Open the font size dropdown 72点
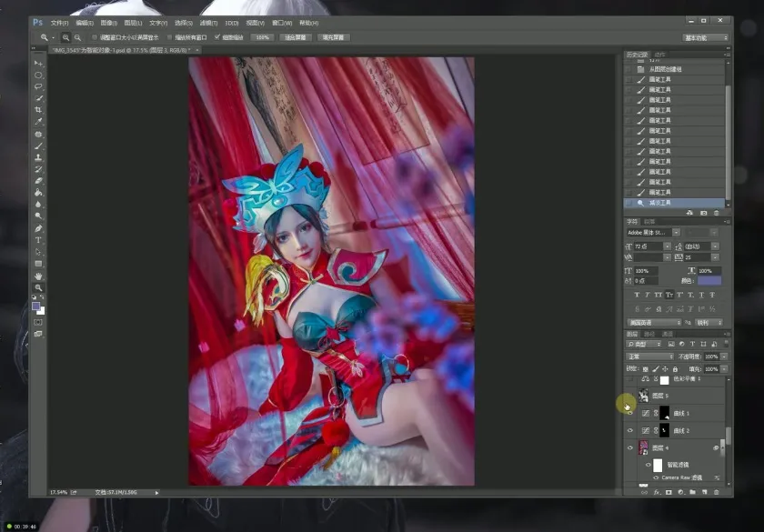Viewport: 764px width, 532px height. pyautogui.click(x=667, y=246)
